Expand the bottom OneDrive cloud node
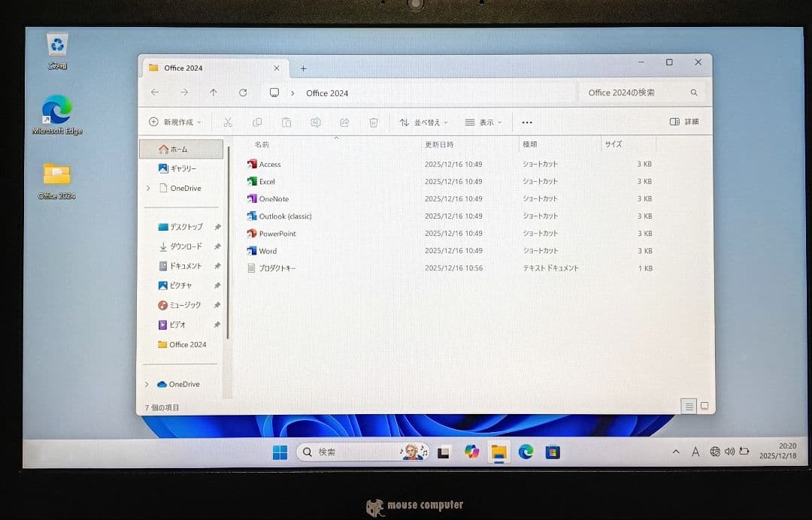 click(147, 385)
